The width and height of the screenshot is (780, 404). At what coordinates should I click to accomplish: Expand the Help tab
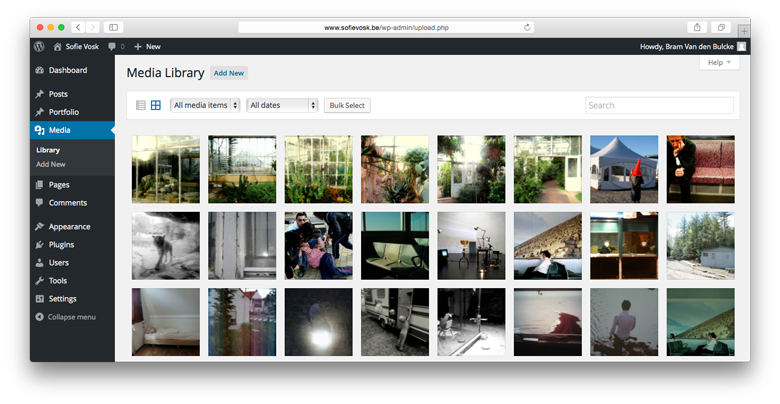[719, 63]
